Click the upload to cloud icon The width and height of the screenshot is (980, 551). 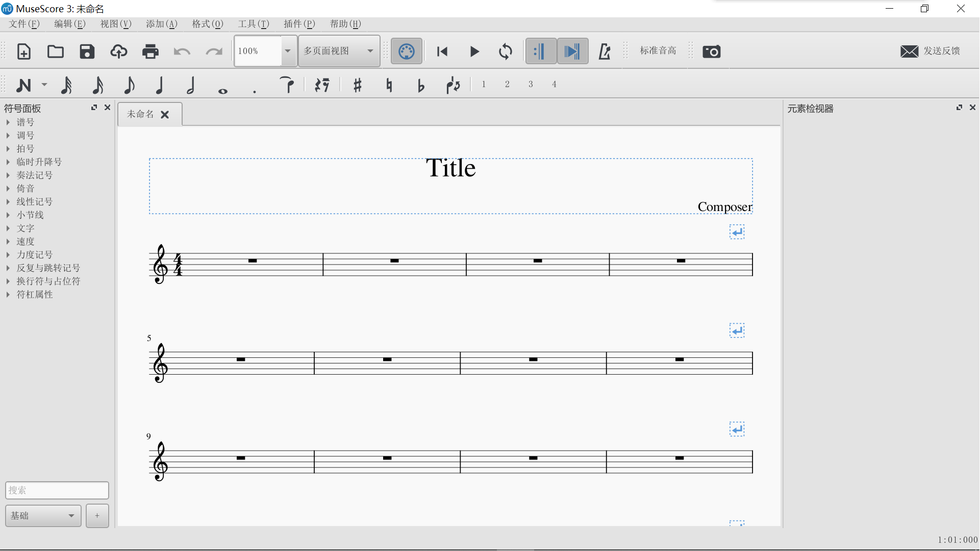tap(119, 51)
